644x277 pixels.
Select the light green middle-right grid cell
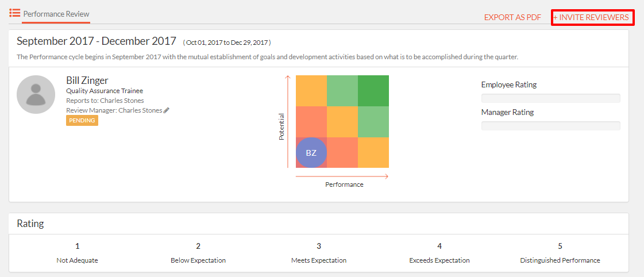tap(373, 122)
